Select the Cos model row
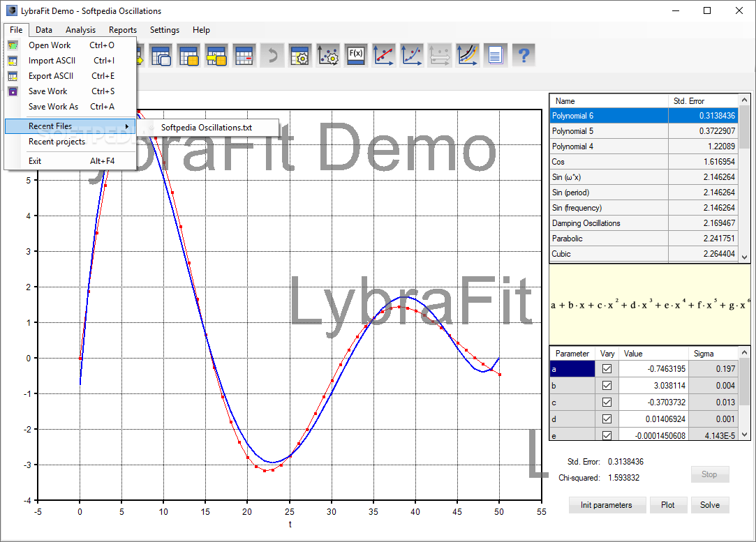 point(644,162)
